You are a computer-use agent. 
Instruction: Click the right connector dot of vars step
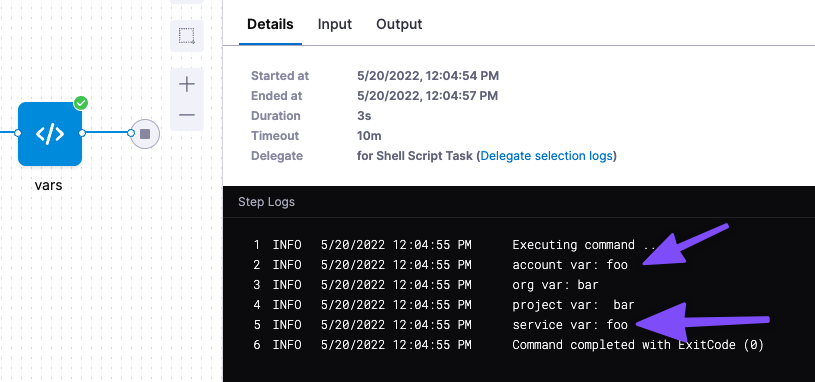click(82, 134)
